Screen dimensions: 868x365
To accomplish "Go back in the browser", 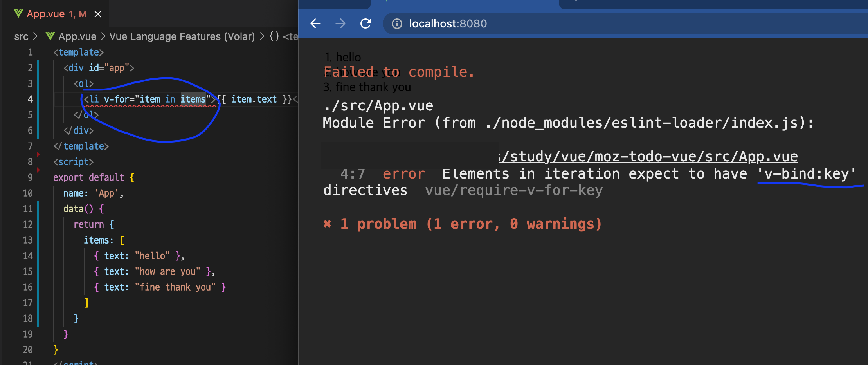I will point(315,23).
